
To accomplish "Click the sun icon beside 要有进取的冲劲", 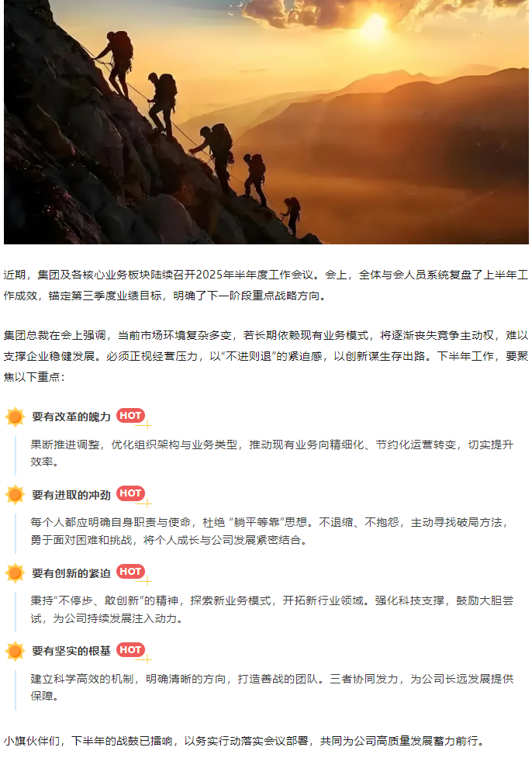I will pyautogui.click(x=15, y=495).
